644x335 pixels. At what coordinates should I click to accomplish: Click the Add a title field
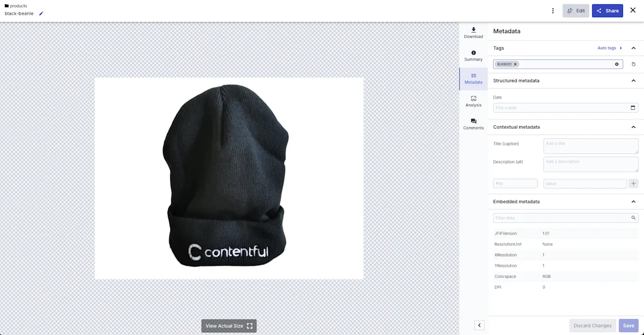pos(591,146)
